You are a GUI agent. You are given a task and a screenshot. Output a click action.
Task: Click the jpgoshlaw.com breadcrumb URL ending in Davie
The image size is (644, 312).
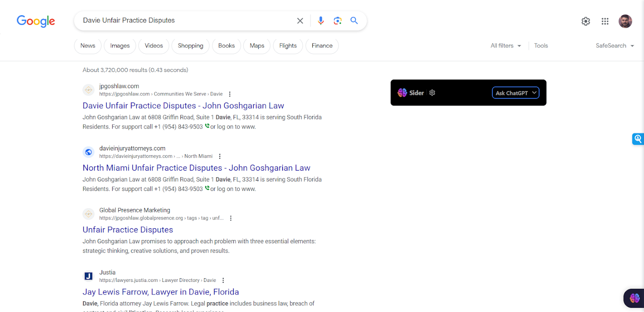click(x=161, y=94)
